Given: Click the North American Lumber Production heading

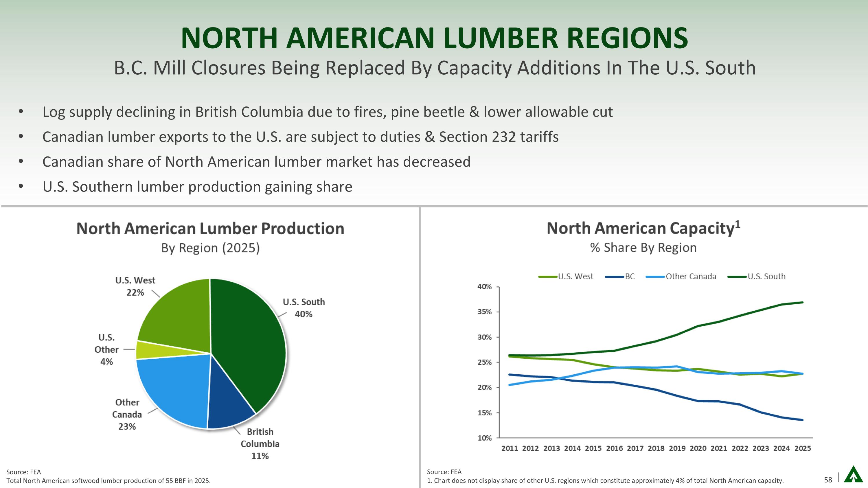Looking at the screenshot, I should point(210,229).
